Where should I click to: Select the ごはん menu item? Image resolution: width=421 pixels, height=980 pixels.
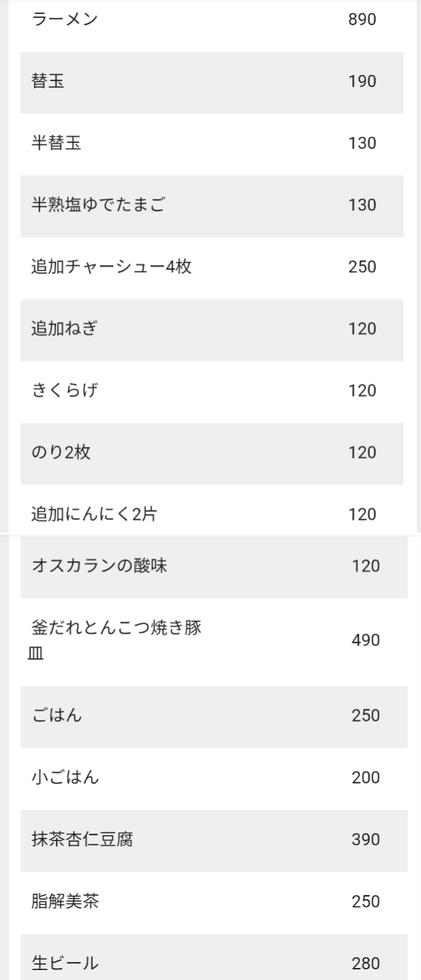point(57,716)
